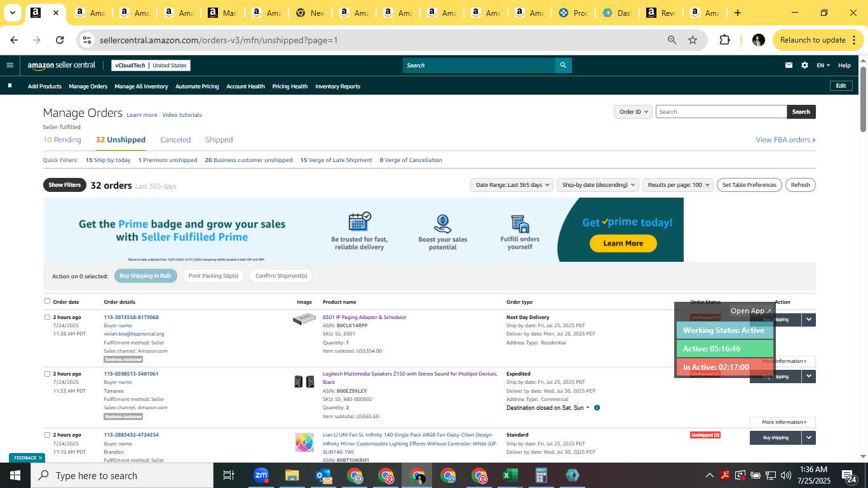Open browser extensions puzzle icon
The image size is (868, 488).
(724, 40)
